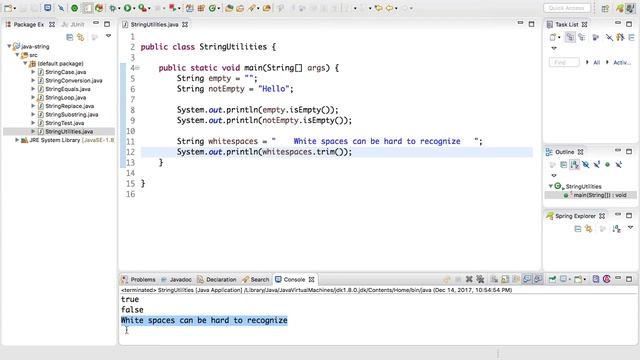Image resolution: width=640 pixels, height=360 pixels.
Task: Click Sort icon in Spring Explorer
Action: pyautogui.click(x=616, y=229)
